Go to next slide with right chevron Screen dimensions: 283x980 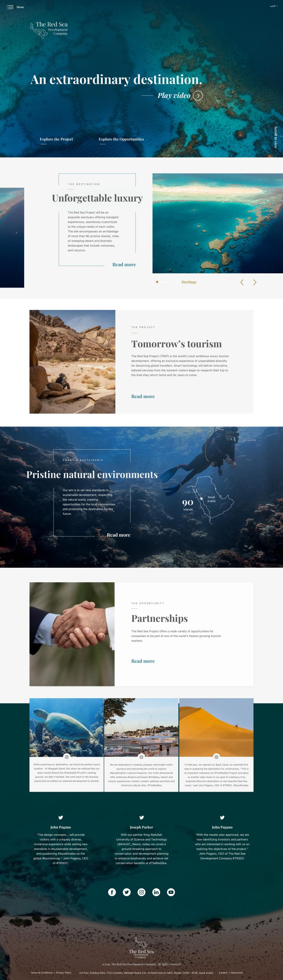point(255,282)
